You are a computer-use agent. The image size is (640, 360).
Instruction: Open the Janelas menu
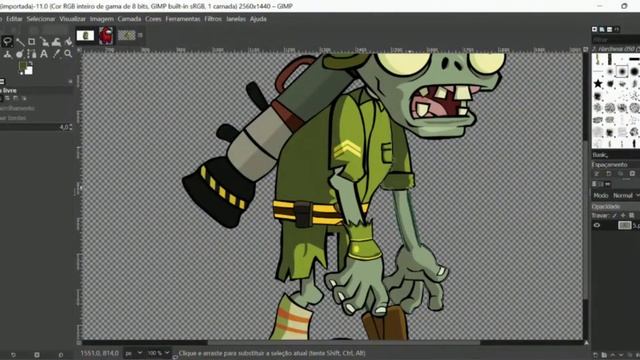236,19
